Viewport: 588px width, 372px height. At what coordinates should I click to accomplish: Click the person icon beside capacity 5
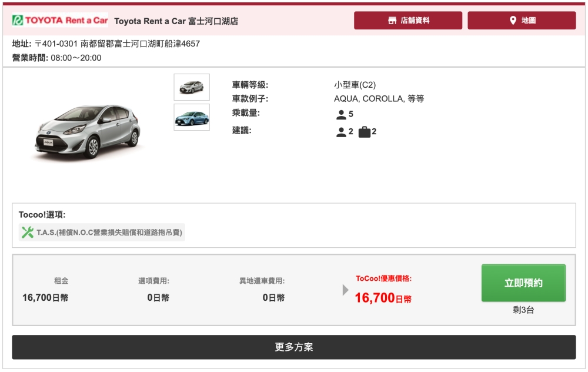click(x=341, y=115)
